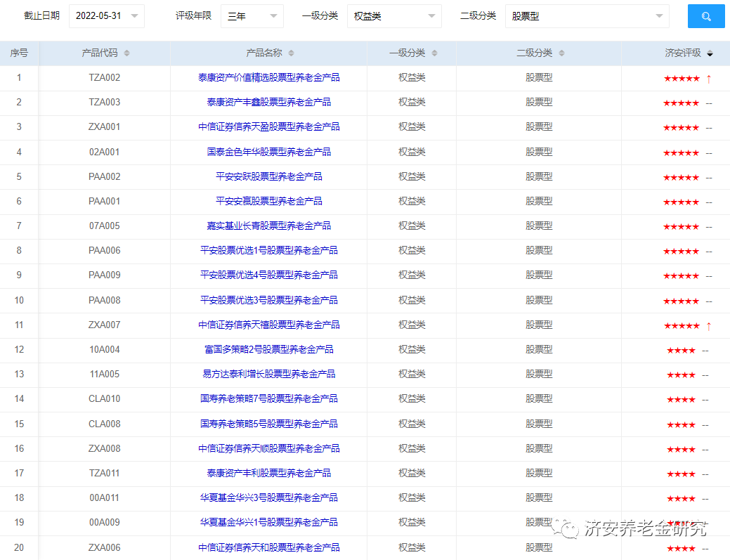Sort by 产品代码 column arrows
The width and height of the screenshot is (730, 560).
126,53
